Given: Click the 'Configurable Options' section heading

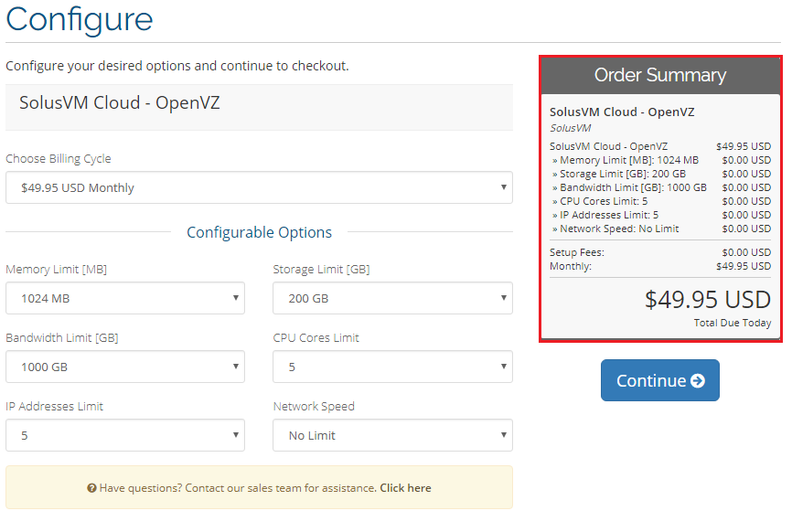Looking at the screenshot, I should 259,232.
